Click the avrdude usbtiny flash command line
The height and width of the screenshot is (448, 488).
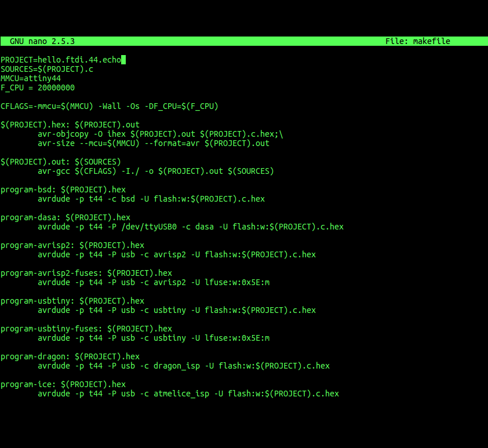click(177, 310)
